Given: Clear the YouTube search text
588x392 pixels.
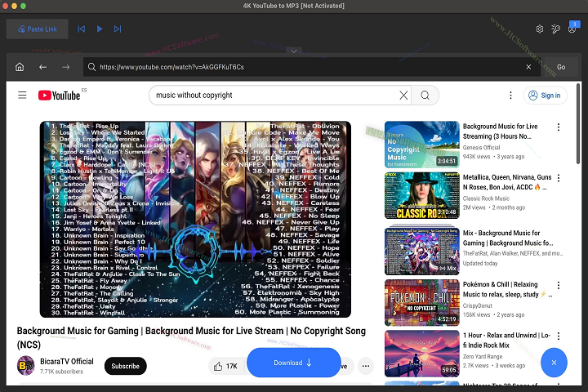Looking at the screenshot, I should tap(403, 96).
